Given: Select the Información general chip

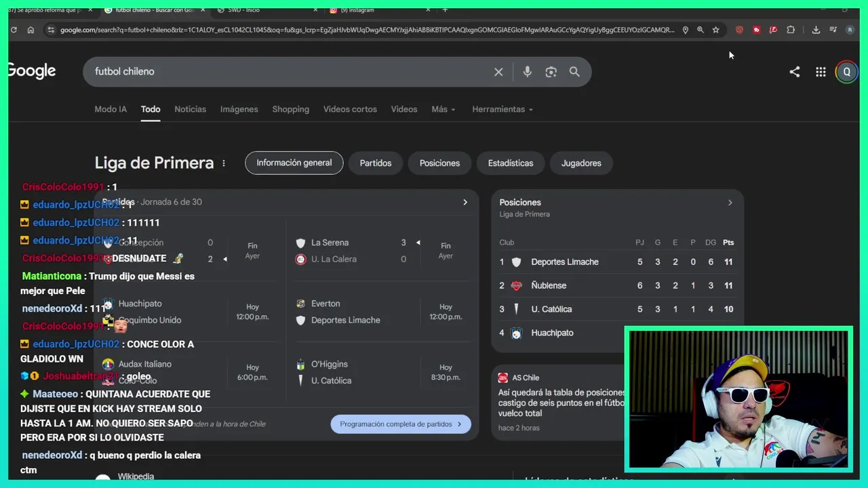Looking at the screenshot, I should pyautogui.click(x=294, y=163).
